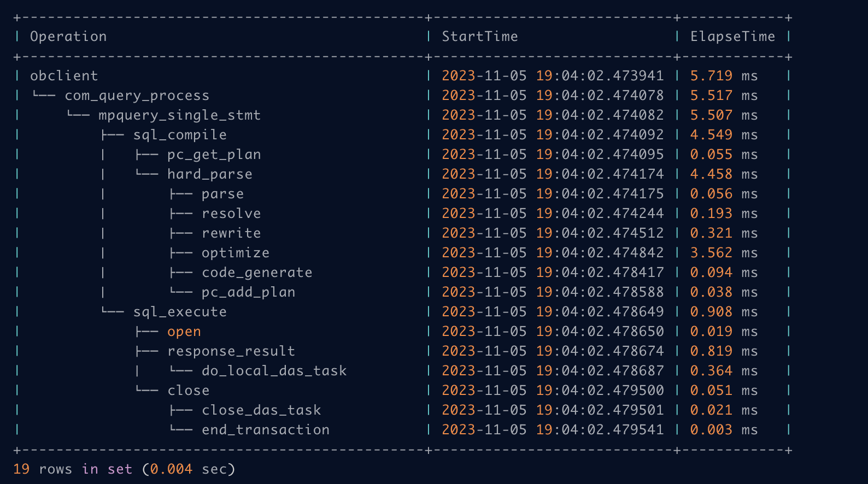Select the do_local_das_task entry

tap(274, 371)
